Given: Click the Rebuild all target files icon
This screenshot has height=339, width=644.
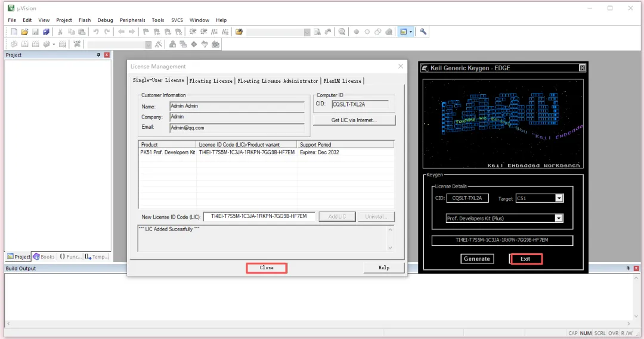Looking at the screenshot, I should (36, 44).
